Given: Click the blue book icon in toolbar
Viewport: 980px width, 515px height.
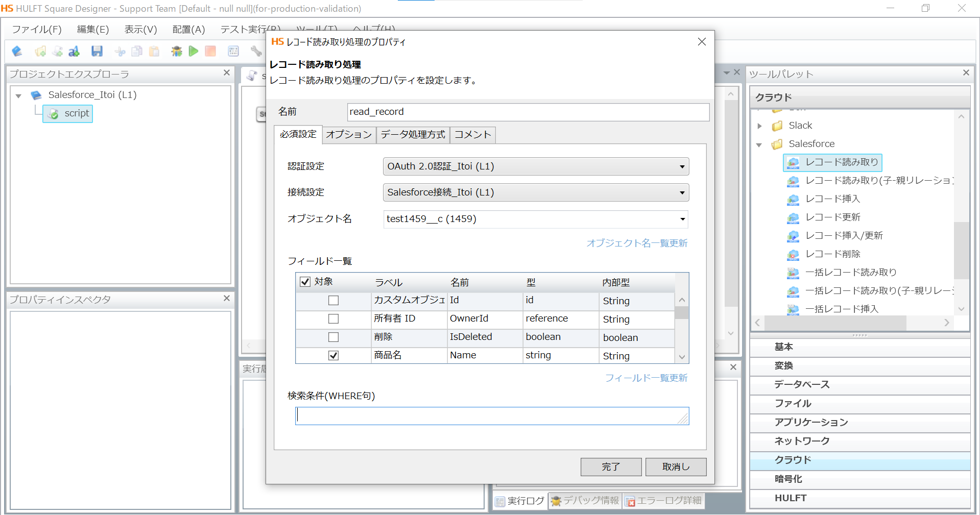Looking at the screenshot, I should [17, 51].
